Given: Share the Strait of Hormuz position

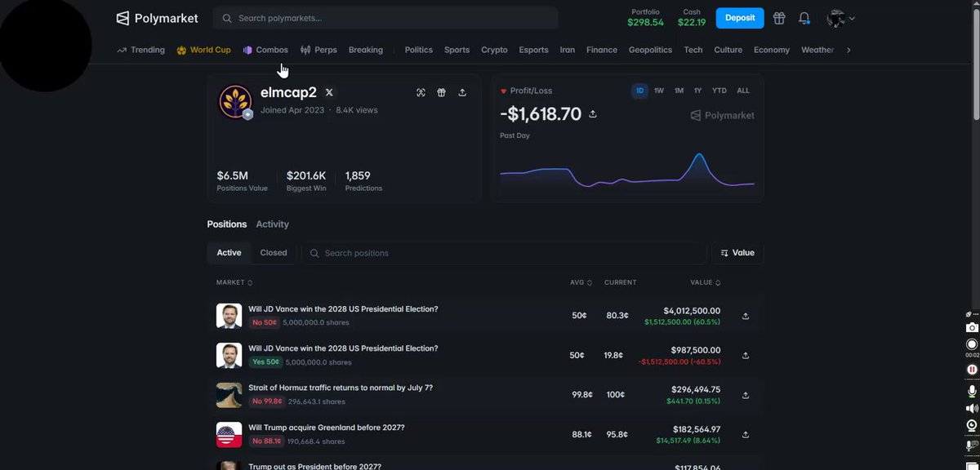Looking at the screenshot, I should (746, 395).
